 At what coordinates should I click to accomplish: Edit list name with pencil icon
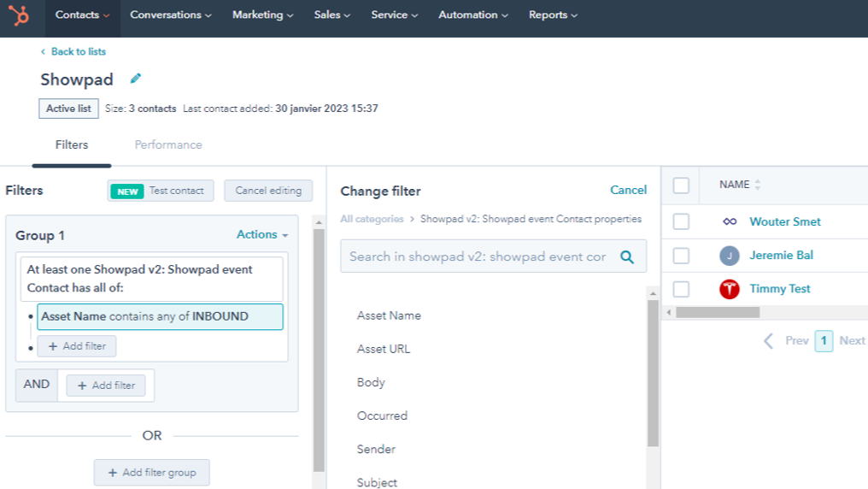pyautogui.click(x=136, y=79)
